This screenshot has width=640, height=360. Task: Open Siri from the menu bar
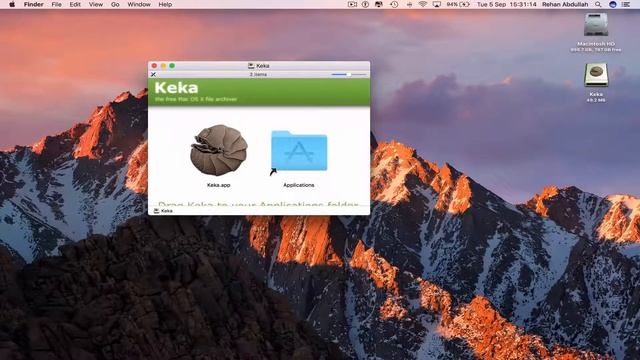pyautogui.click(x=612, y=4)
